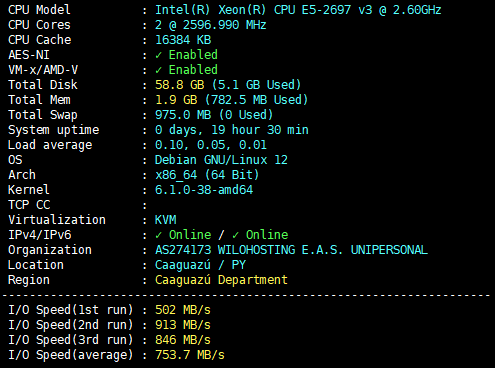Click the Location label
Viewport: 495px width, 368px height.
[36, 265]
